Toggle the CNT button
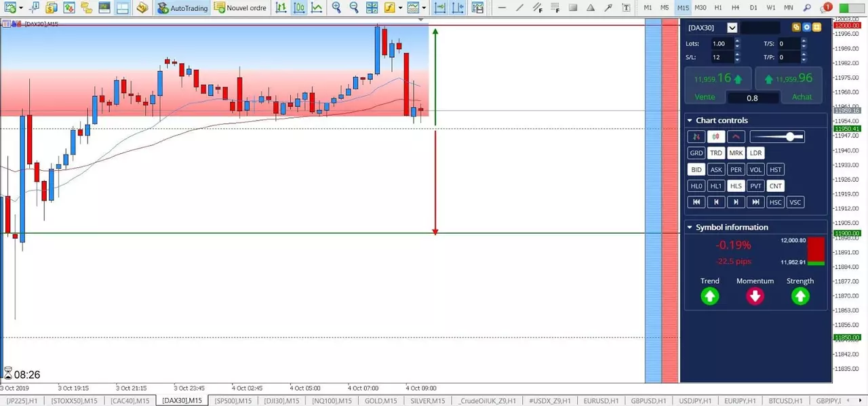 click(776, 186)
